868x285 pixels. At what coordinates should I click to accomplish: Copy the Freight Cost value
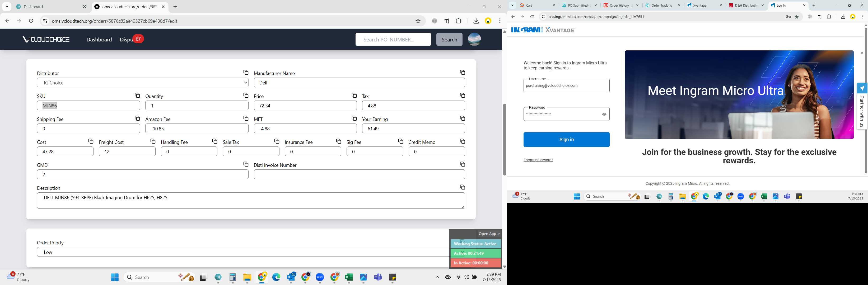(x=153, y=141)
